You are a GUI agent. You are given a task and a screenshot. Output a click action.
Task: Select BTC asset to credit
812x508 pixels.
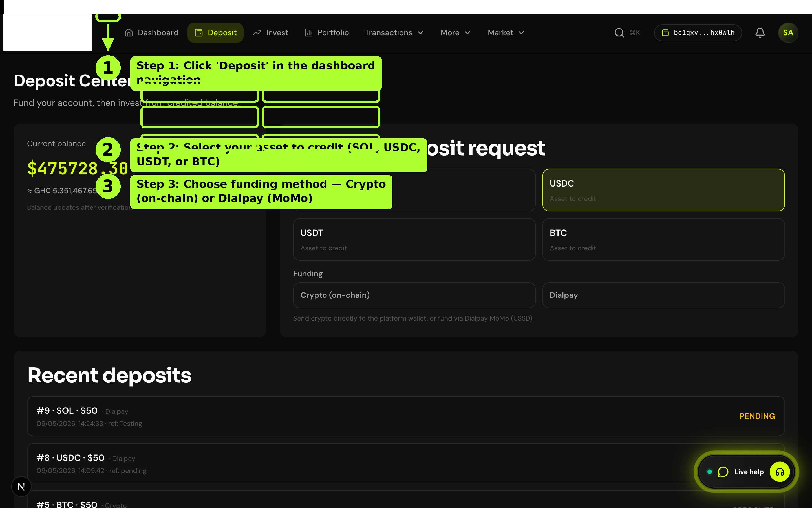tap(663, 240)
